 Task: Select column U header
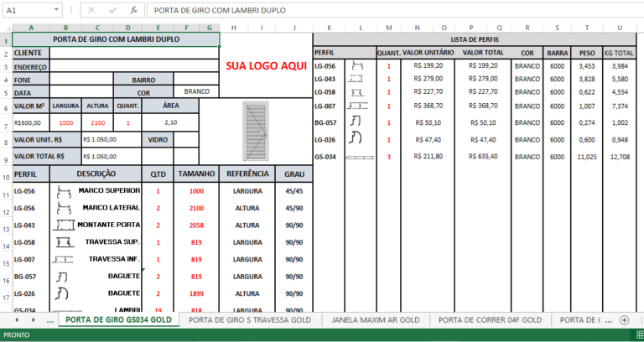pyautogui.click(x=620, y=28)
